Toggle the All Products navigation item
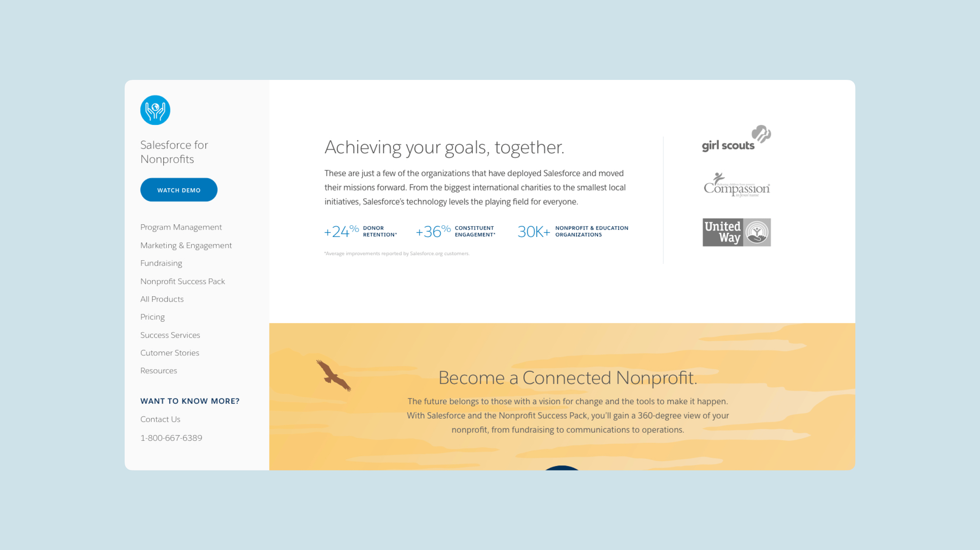Image resolution: width=980 pixels, height=550 pixels. (161, 298)
